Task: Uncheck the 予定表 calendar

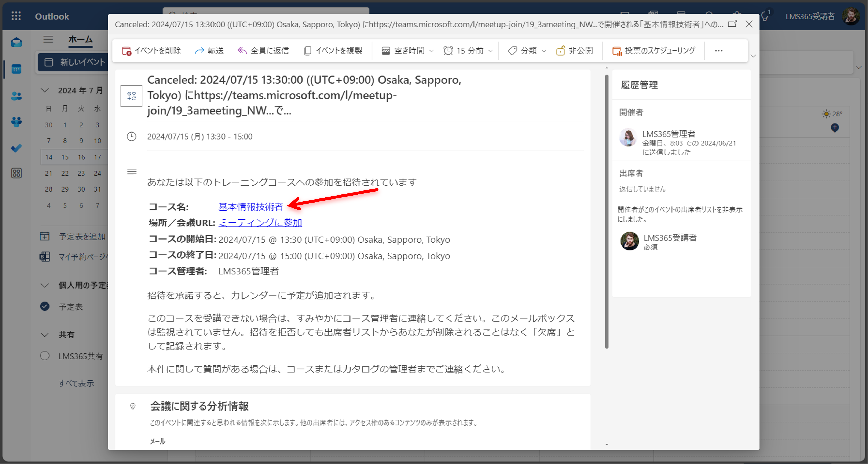Action: point(45,307)
